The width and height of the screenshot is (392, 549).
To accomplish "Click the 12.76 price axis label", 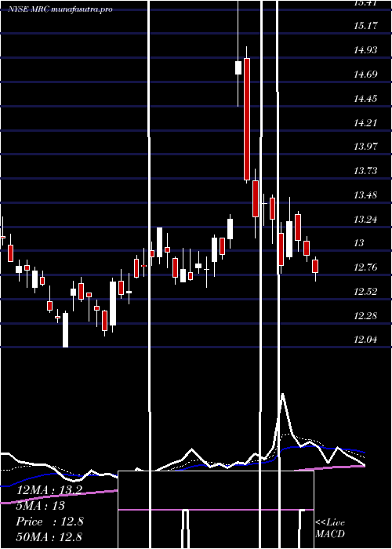I will 366,268.
